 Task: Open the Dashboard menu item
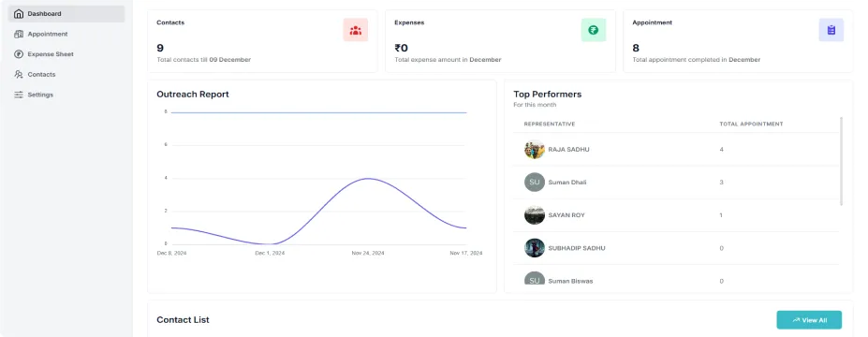click(x=66, y=14)
